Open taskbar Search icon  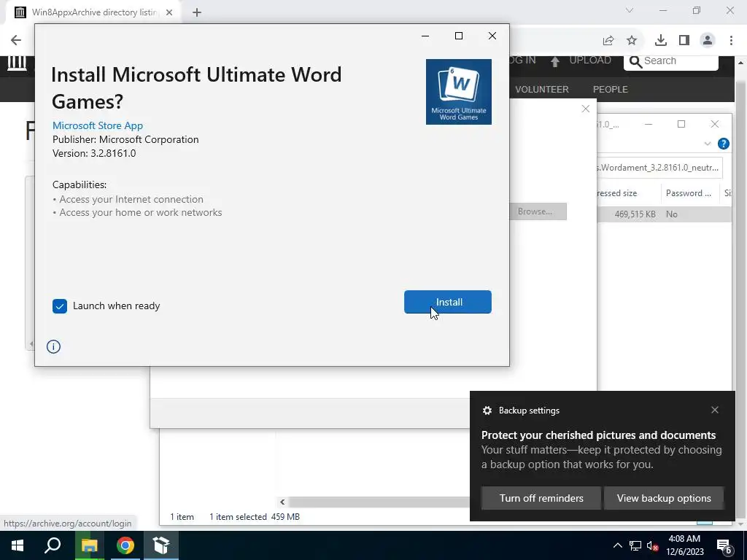53,545
